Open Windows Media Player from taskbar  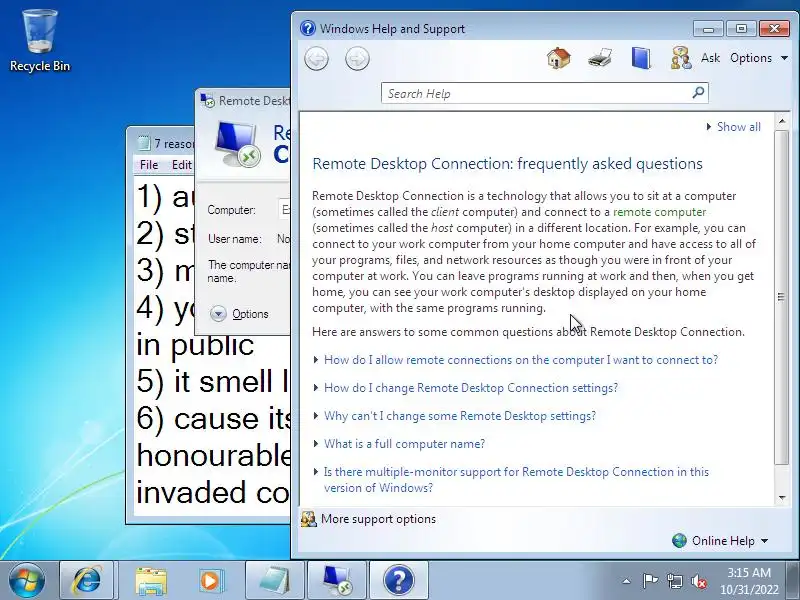click(210, 580)
